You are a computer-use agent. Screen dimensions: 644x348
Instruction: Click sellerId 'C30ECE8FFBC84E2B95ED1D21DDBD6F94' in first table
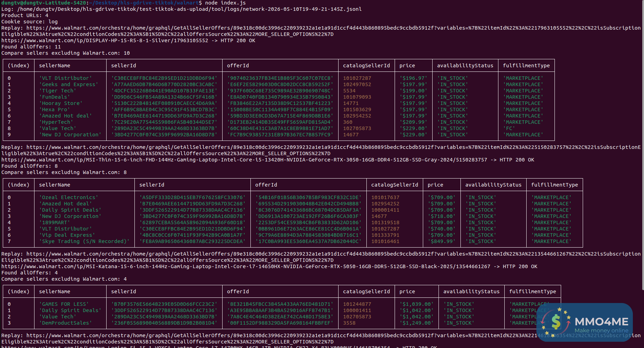[164, 78]
